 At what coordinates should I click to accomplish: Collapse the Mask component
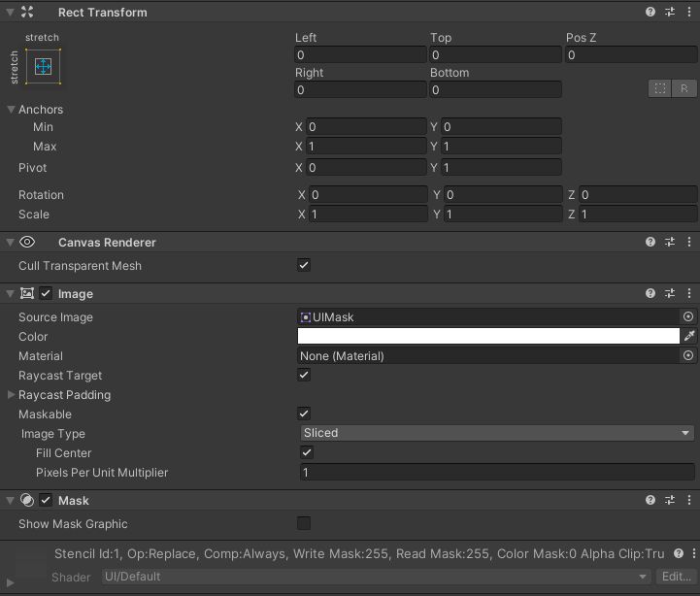(x=10, y=501)
